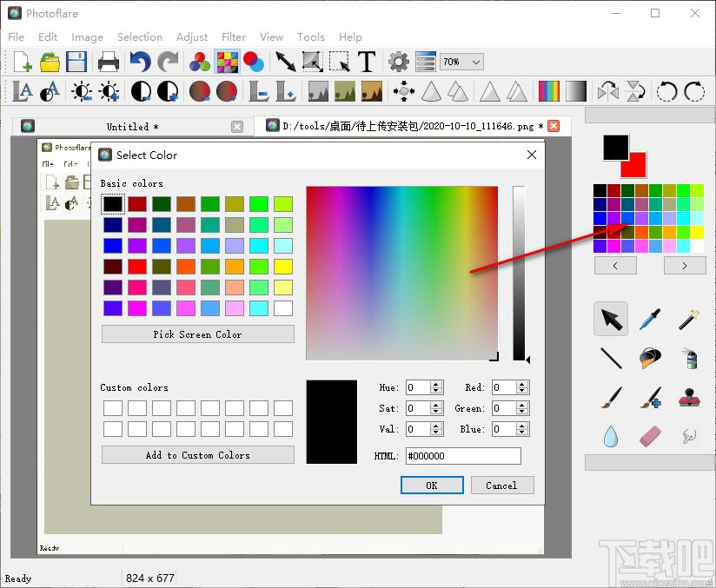Open the Text tool T icon
Image resolution: width=716 pixels, height=588 pixels.
tap(367, 62)
